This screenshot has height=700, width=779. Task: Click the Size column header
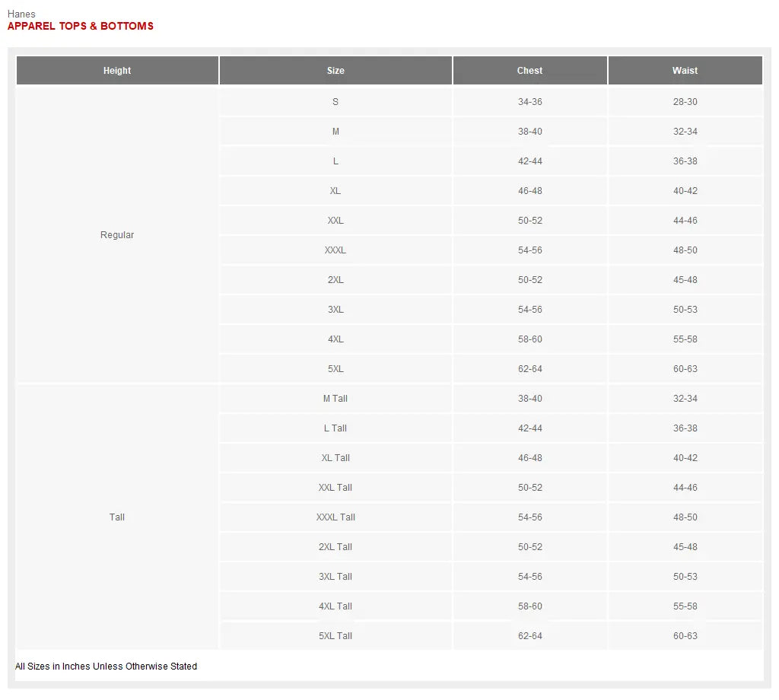click(x=335, y=71)
